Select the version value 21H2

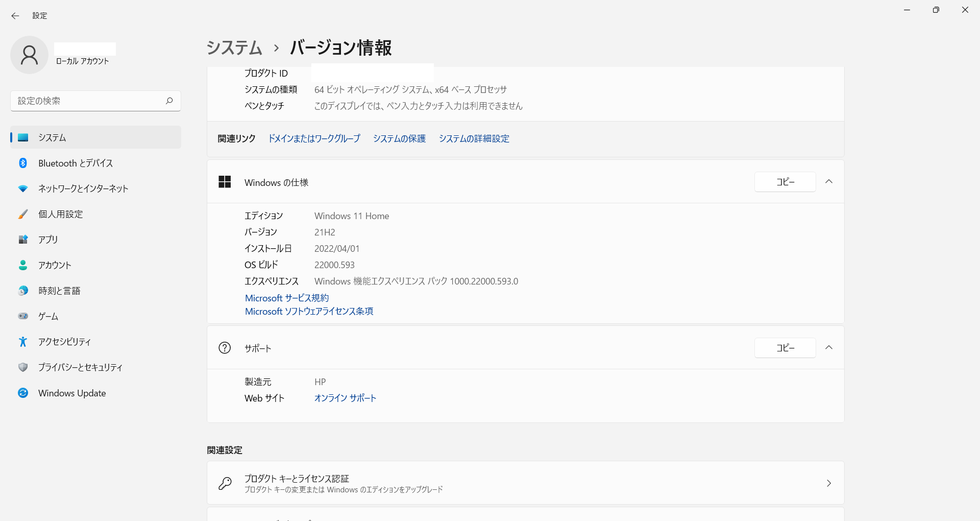coord(325,232)
